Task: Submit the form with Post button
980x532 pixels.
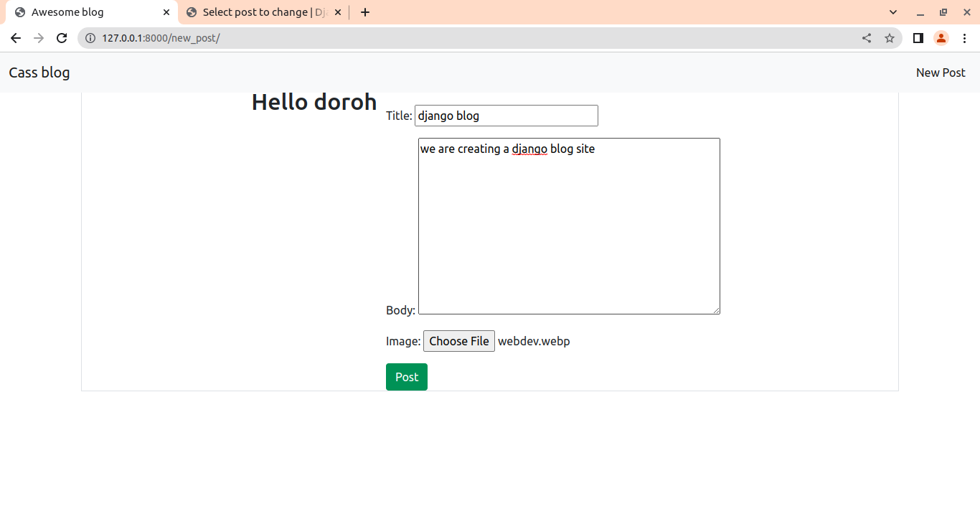Action: click(406, 377)
